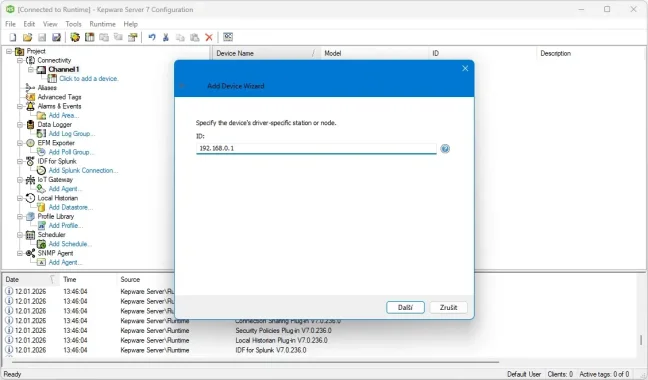Viewport: 648px width, 380px height.
Task: Open the Edit menu
Action: 29,24
